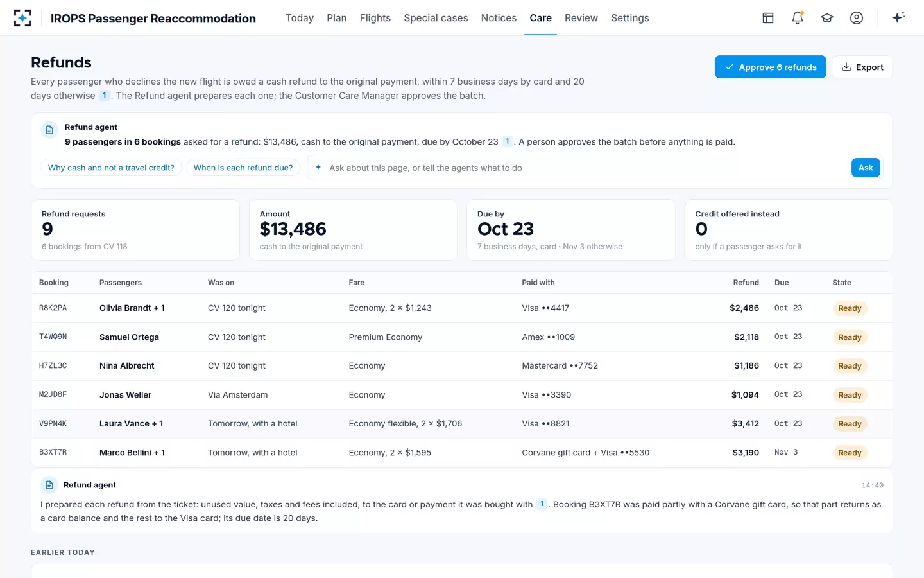Ask 'Why cash and not a travel credit?'
The width and height of the screenshot is (924, 578).
(111, 168)
